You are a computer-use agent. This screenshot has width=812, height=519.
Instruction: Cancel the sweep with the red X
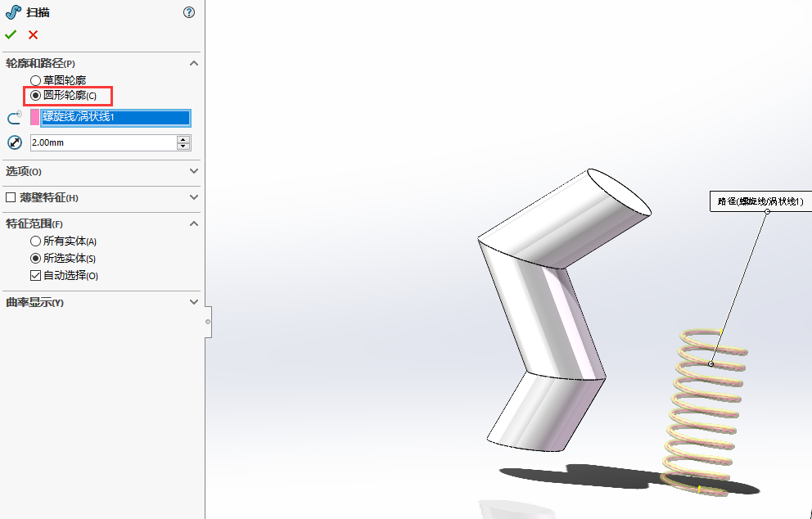coord(33,34)
